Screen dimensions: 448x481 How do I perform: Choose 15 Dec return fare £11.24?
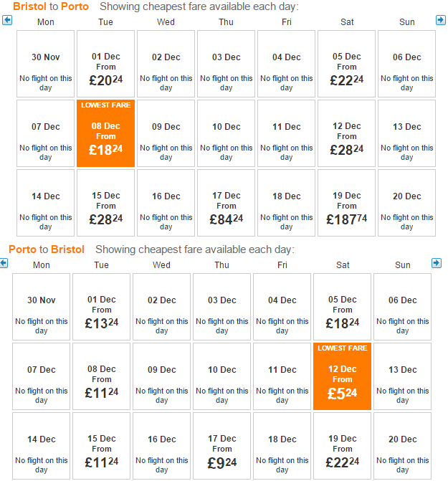click(102, 446)
